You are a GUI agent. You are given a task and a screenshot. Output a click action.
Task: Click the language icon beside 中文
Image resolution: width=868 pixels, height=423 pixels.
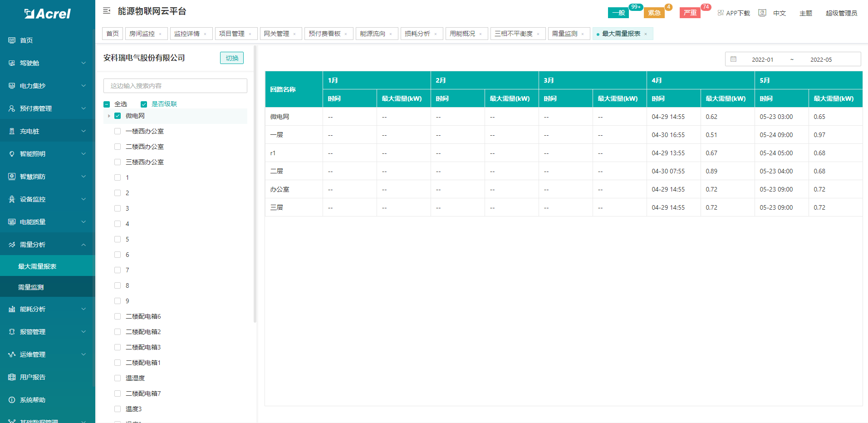coord(762,13)
